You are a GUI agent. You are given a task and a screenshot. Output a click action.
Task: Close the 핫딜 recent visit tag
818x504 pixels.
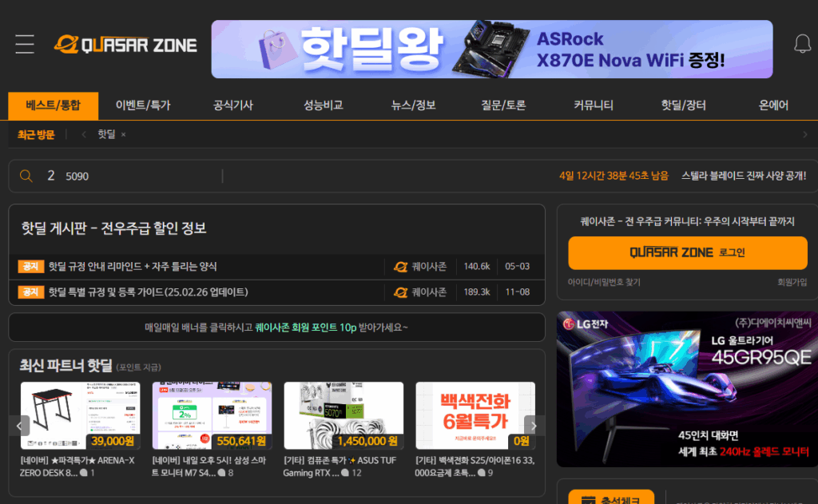[123, 135]
